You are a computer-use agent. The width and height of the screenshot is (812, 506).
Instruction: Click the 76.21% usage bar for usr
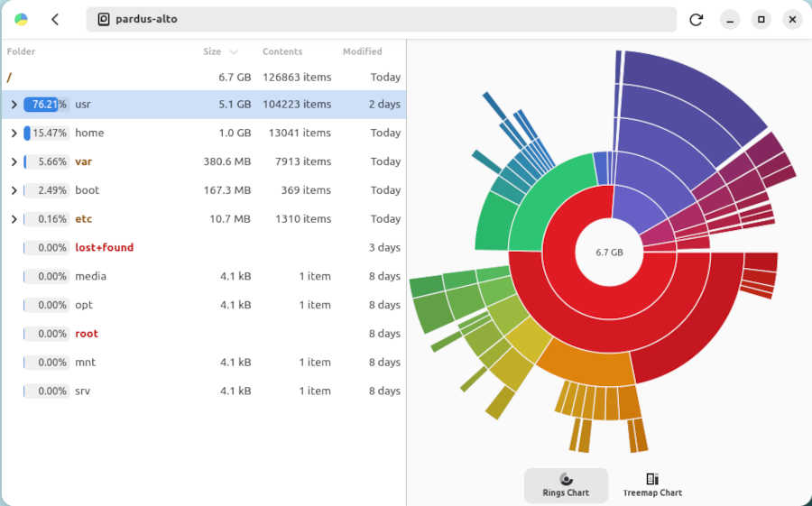[46, 105]
